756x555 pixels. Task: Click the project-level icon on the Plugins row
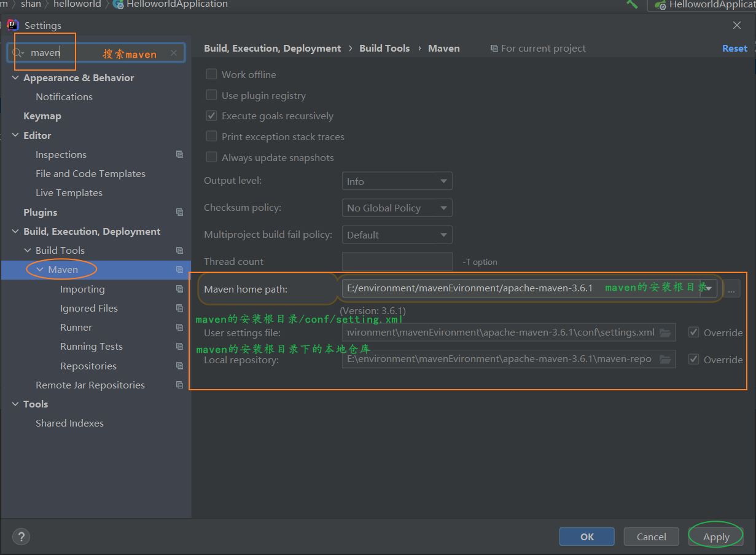point(179,212)
